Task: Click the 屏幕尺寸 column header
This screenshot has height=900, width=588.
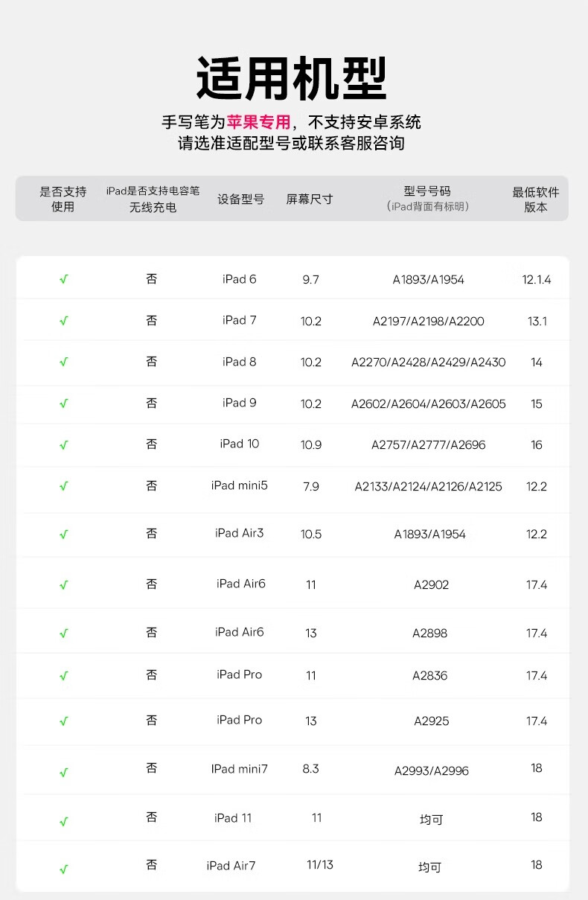Action: coord(310,200)
